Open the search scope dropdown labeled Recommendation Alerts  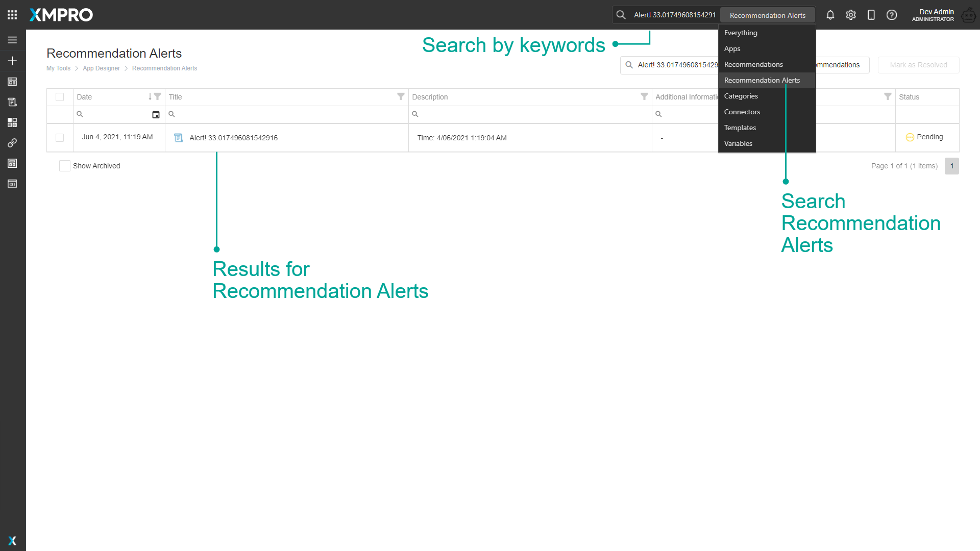(x=768, y=15)
